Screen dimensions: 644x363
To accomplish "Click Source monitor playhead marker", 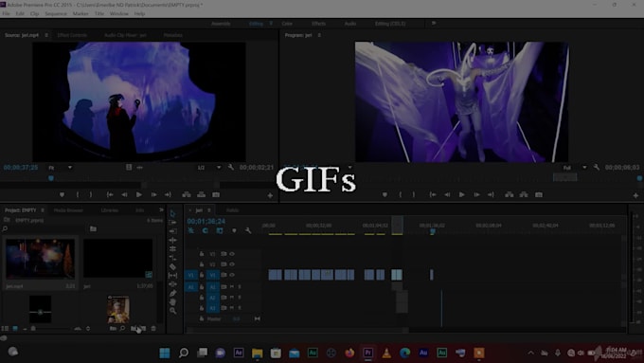I will [x=51, y=178].
